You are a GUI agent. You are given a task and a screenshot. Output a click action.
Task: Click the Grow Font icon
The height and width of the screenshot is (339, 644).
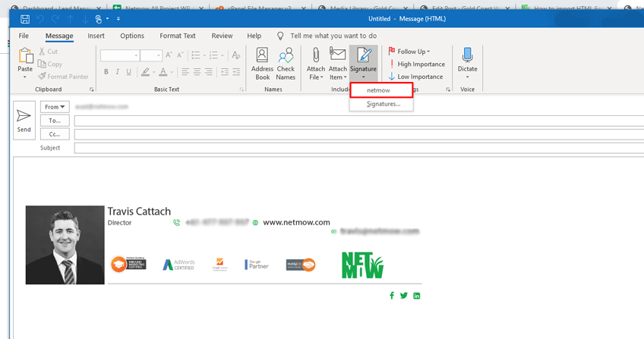pyautogui.click(x=169, y=55)
